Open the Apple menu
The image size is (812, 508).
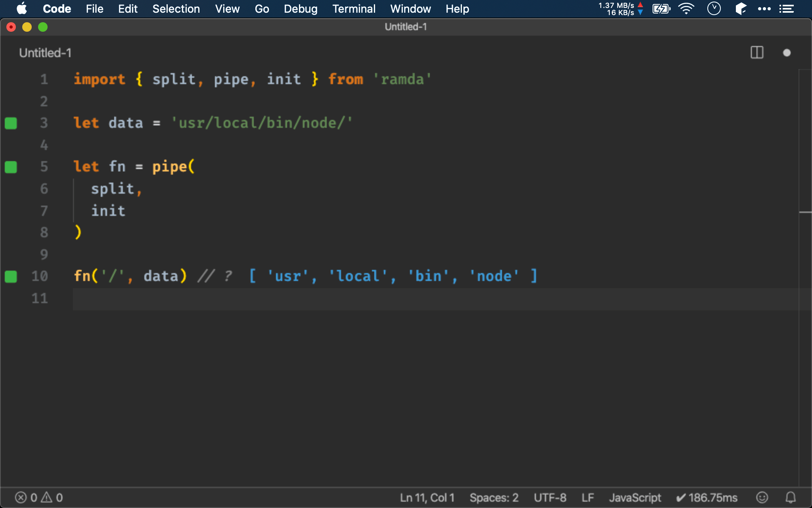22,9
